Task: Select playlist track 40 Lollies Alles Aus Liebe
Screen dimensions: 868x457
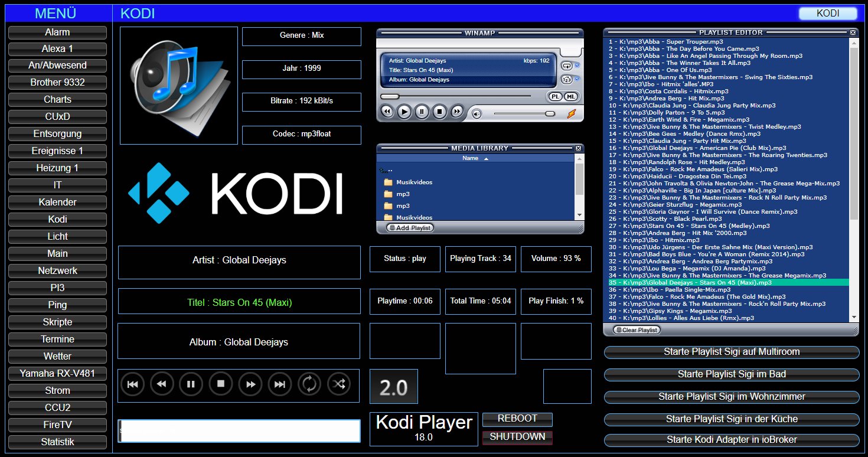Action: point(728,318)
